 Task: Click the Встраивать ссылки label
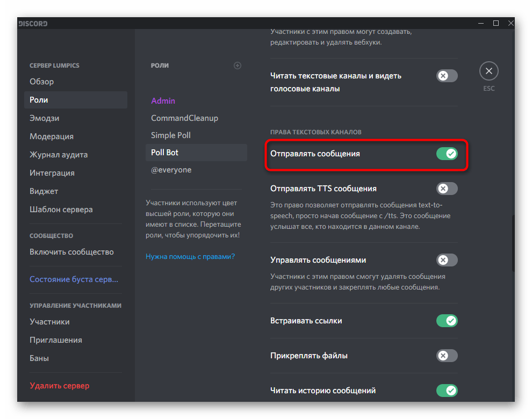(x=306, y=321)
